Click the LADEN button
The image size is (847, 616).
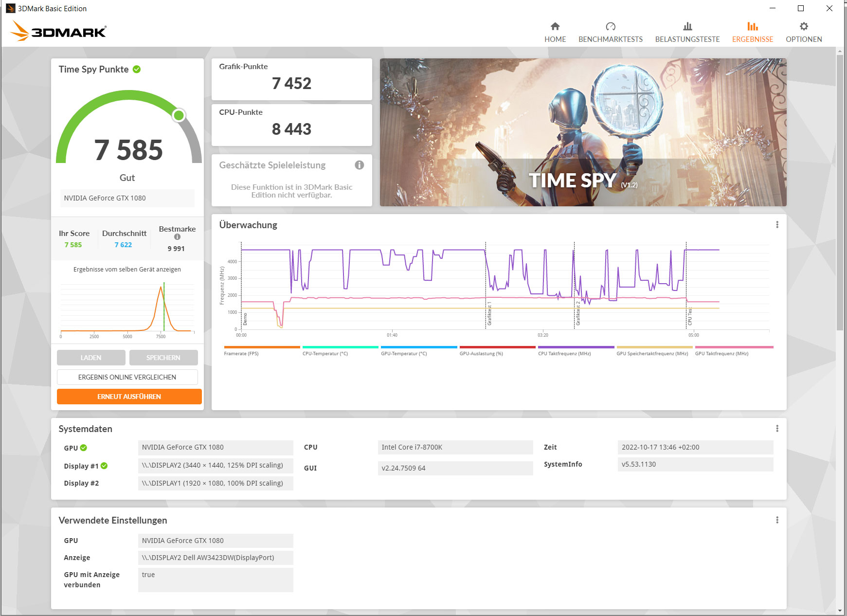91,358
